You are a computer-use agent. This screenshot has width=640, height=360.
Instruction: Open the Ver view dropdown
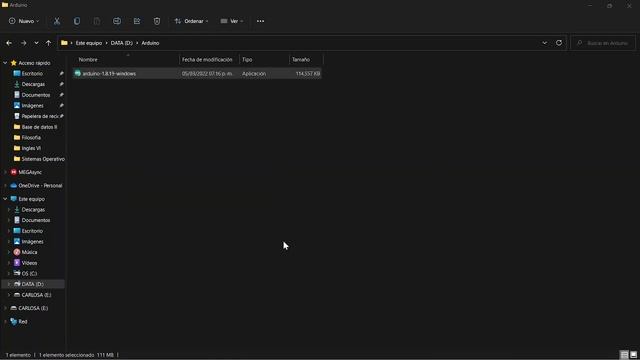coord(231,21)
